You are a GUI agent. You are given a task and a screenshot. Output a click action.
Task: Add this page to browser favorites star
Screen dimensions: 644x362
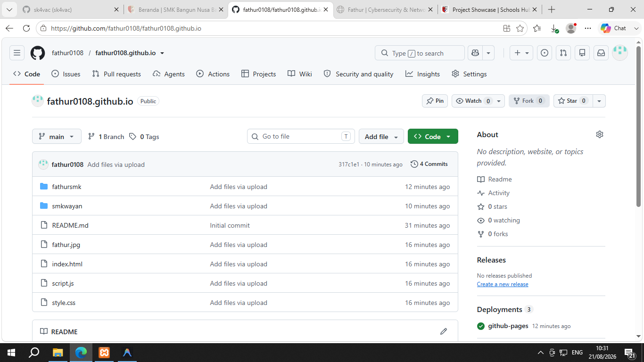point(520,28)
